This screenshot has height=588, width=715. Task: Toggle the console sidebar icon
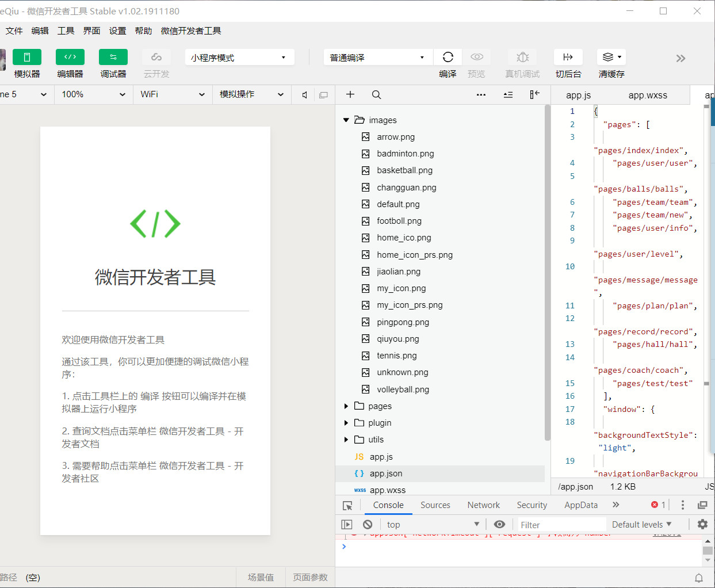coord(346,525)
